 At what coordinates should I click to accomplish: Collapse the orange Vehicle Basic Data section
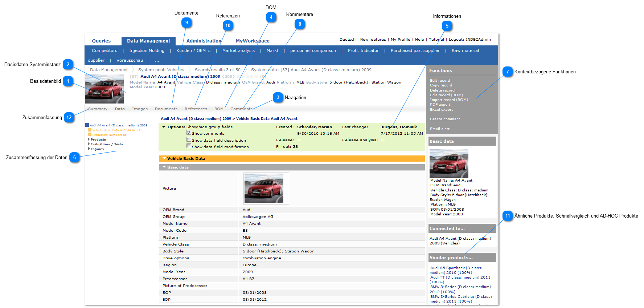[164, 158]
